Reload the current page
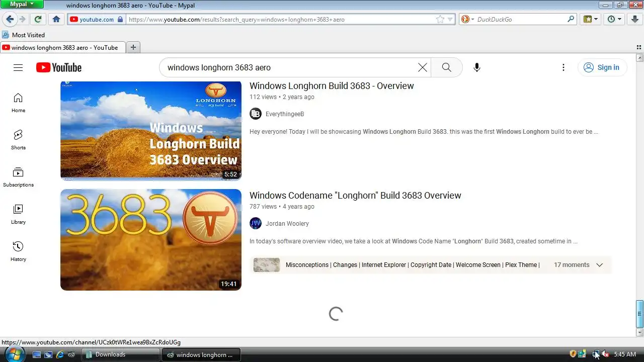This screenshot has height=362, width=644. point(38,19)
